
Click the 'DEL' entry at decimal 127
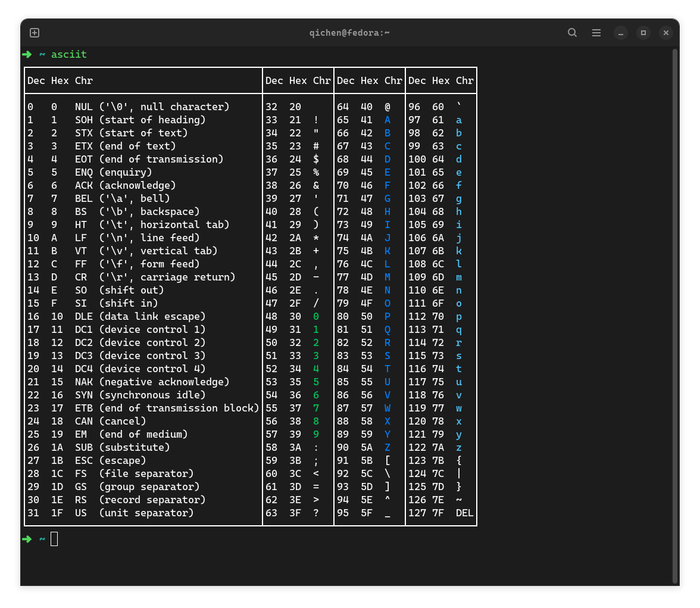[465, 513]
